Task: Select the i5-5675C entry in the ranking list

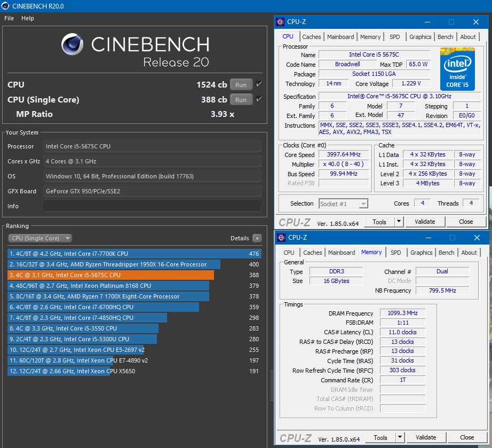Action: pyautogui.click(x=107, y=275)
